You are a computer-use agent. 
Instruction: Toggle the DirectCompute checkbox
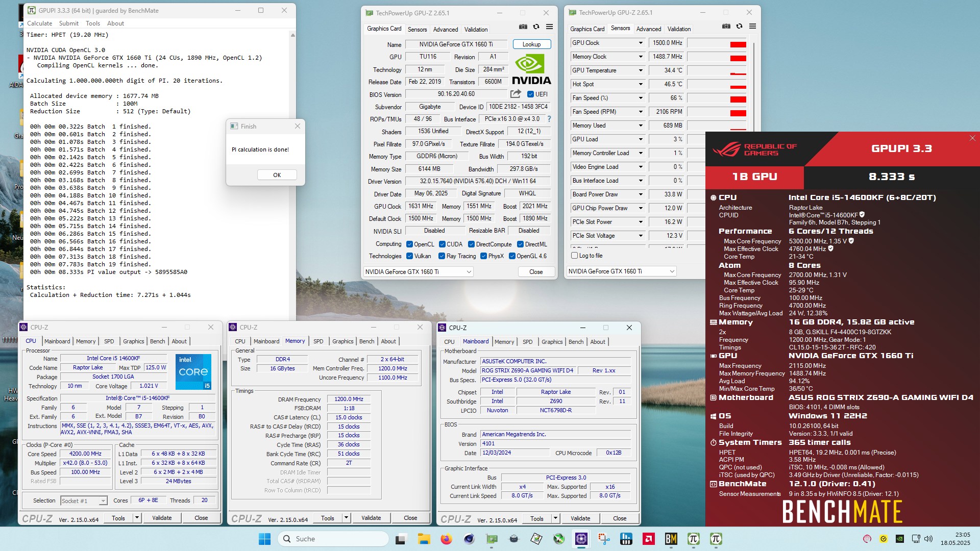click(x=471, y=244)
